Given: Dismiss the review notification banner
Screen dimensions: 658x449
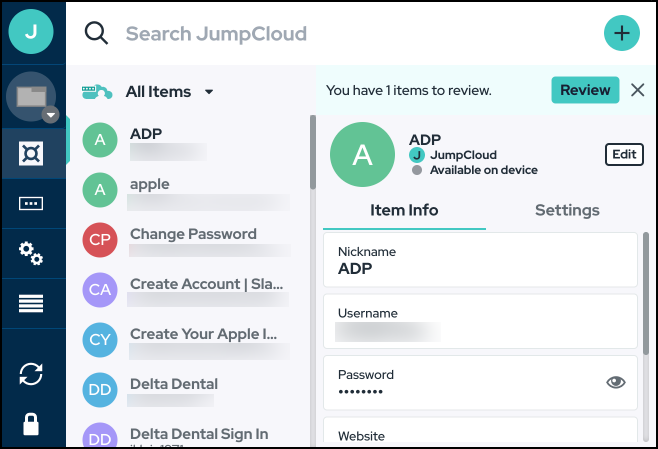Looking at the screenshot, I should click(638, 90).
